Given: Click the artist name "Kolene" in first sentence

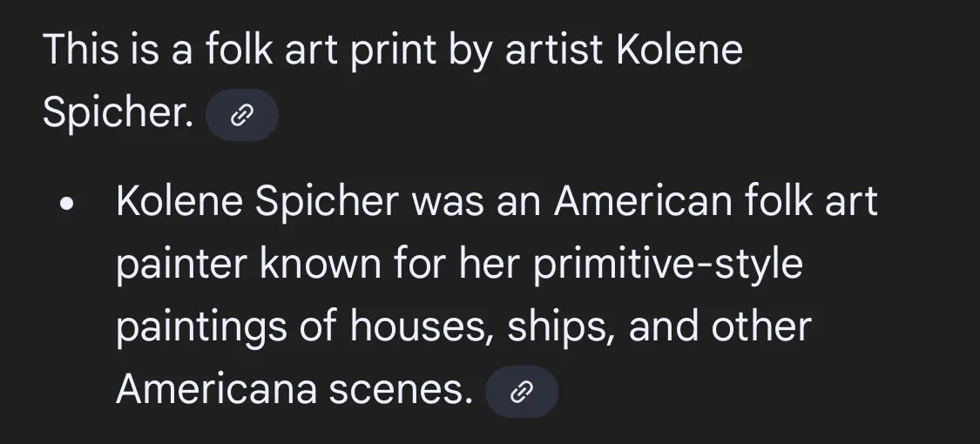Looking at the screenshot, I should (x=679, y=50).
